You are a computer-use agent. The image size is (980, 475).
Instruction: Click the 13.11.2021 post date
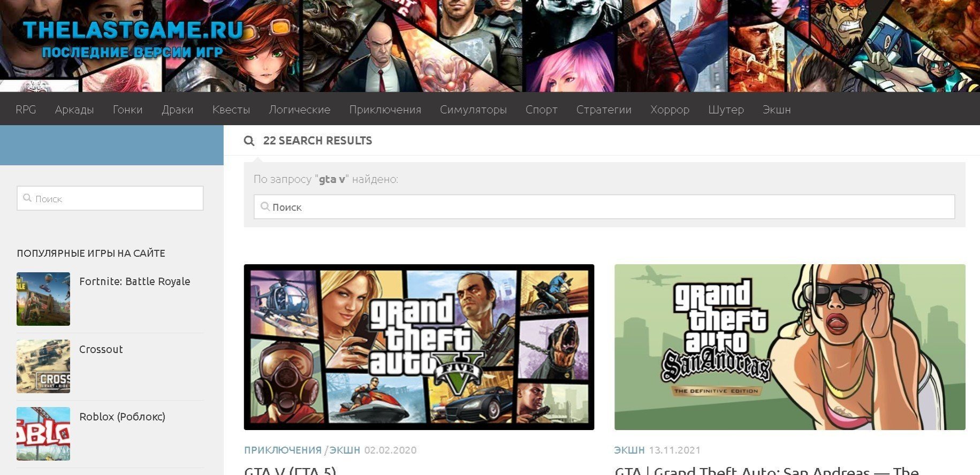pos(674,450)
